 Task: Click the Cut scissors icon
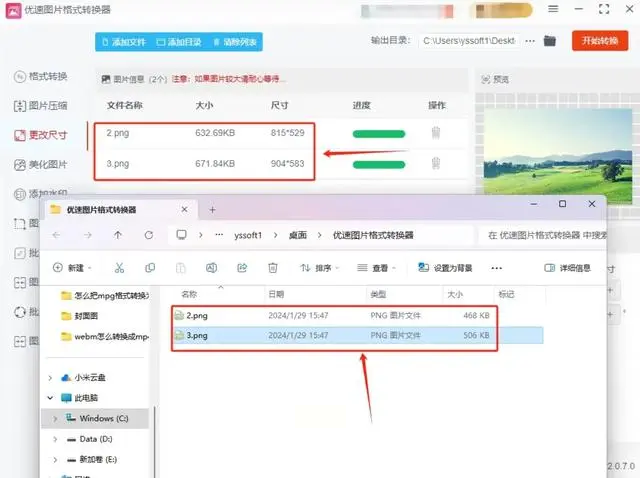click(x=119, y=268)
